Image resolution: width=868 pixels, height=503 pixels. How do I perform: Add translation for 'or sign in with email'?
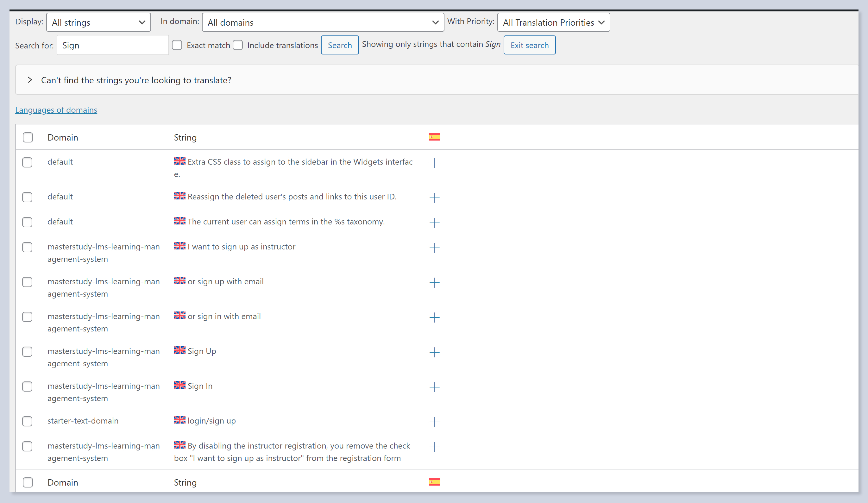pos(434,317)
